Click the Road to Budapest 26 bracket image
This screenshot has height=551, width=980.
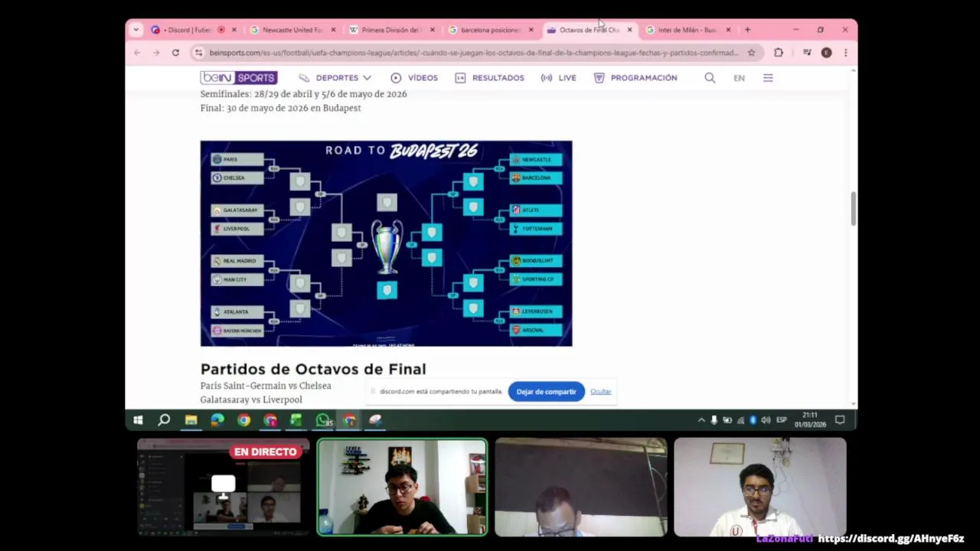pos(386,243)
